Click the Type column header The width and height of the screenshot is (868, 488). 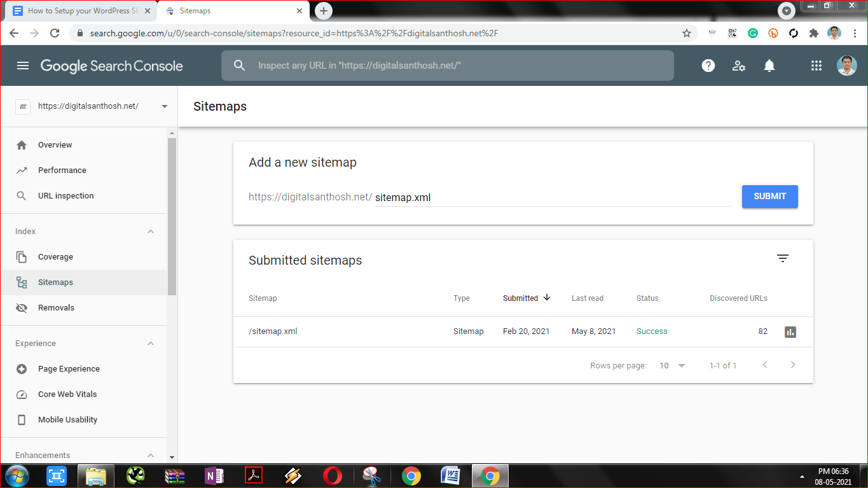(462, 298)
